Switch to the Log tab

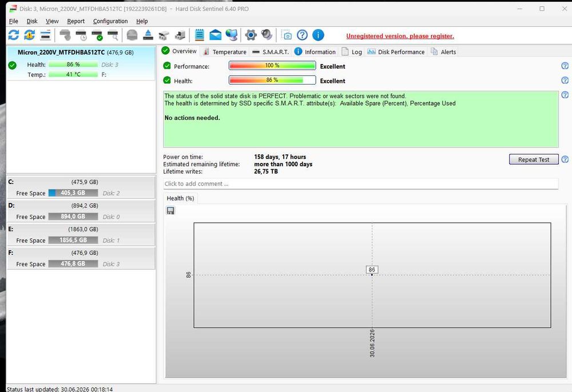(x=352, y=52)
